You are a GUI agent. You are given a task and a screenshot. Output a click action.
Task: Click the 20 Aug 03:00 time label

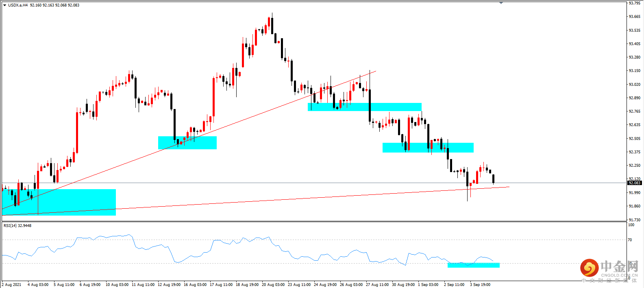273,284
